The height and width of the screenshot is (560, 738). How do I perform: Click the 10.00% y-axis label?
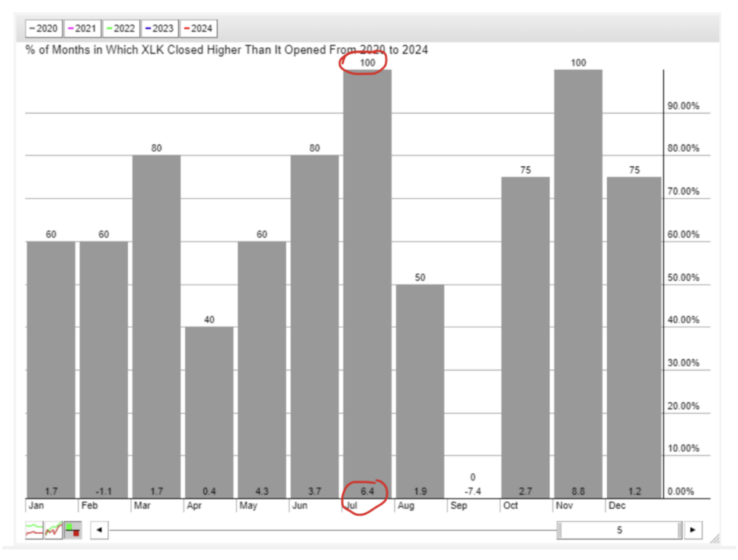click(683, 448)
